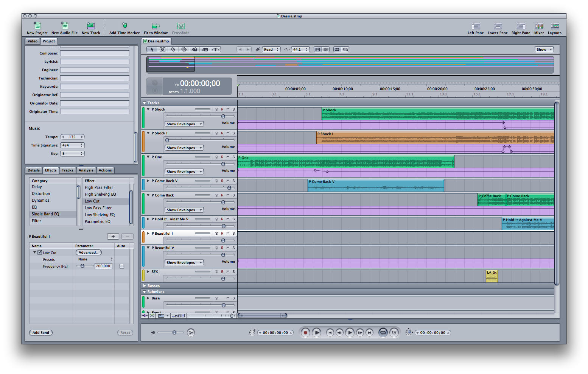Uncheck the Low Cut effect checkbox

click(x=40, y=252)
